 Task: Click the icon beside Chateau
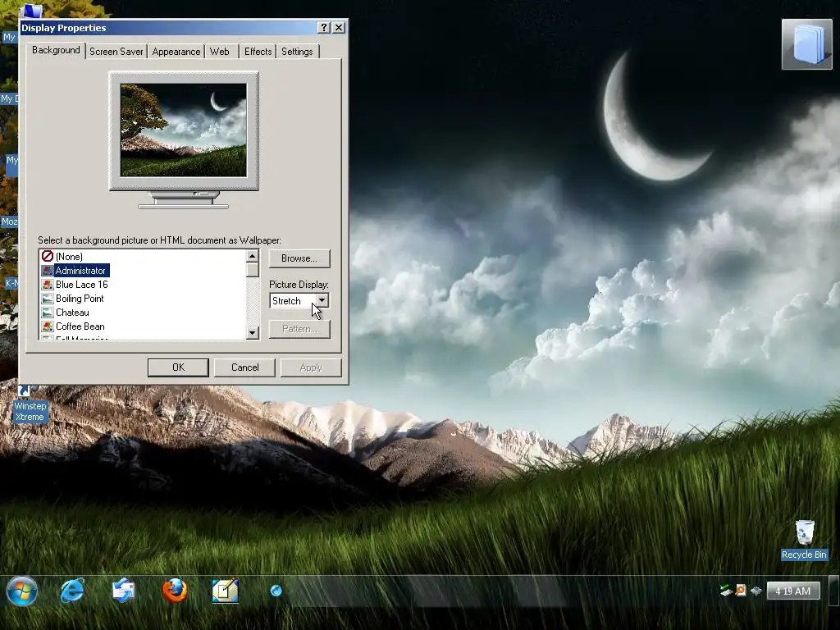pos(48,313)
